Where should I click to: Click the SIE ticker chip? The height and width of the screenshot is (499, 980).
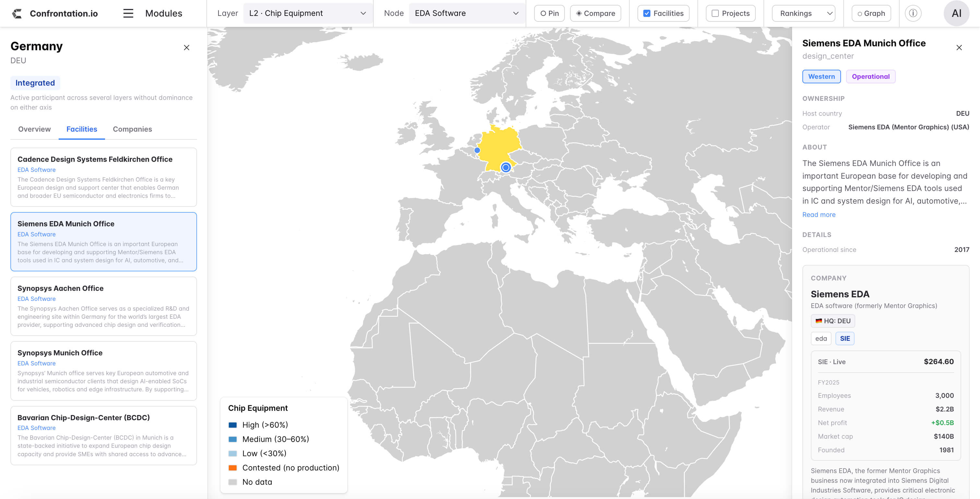click(x=845, y=339)
